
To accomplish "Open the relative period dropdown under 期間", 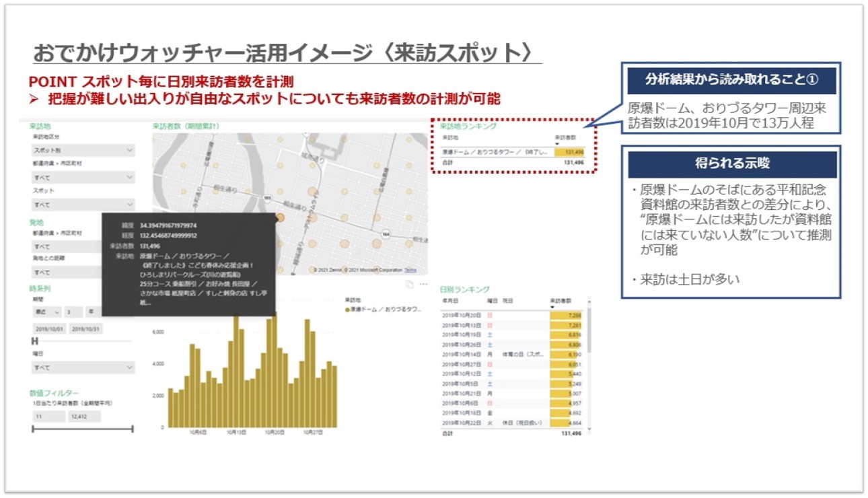I will [x=46, y=312].
